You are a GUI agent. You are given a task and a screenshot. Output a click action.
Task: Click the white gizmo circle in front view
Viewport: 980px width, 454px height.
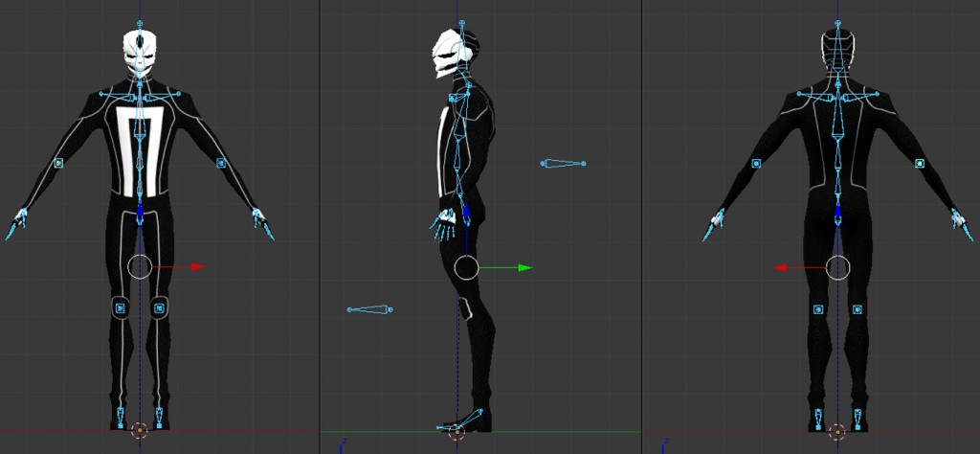point(140,267)
